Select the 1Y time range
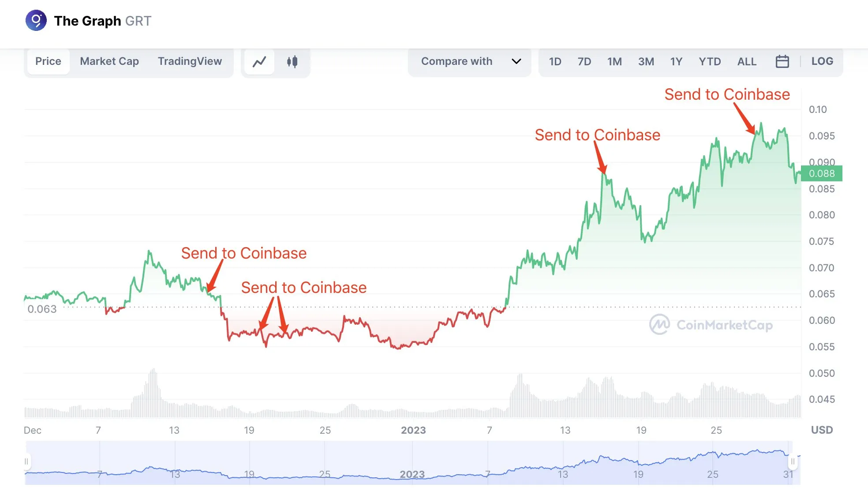This screenshot has height=495, width=868. tap(676, 62)
